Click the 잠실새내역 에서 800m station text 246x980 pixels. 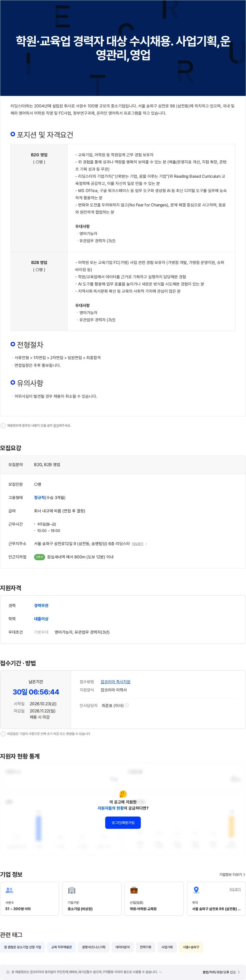[x=80, y=557]
